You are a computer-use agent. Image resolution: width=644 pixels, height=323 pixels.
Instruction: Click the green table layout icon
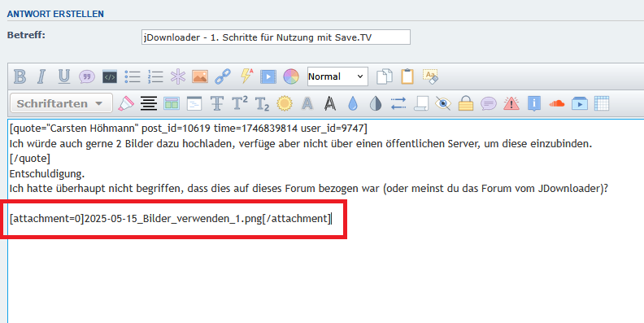click(x=172, y=103)
